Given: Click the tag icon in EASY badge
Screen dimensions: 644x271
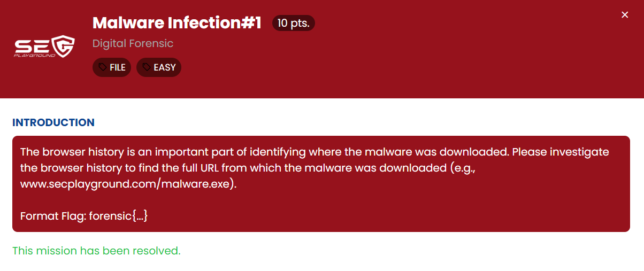Looking at the screenshot, I should pyautogui.click(x=147, y=67).
